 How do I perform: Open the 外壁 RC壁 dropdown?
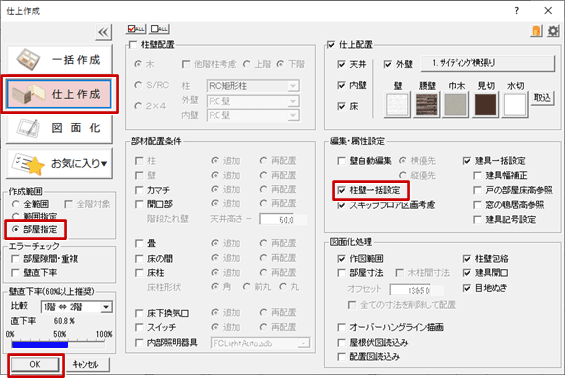click(253, 101)
